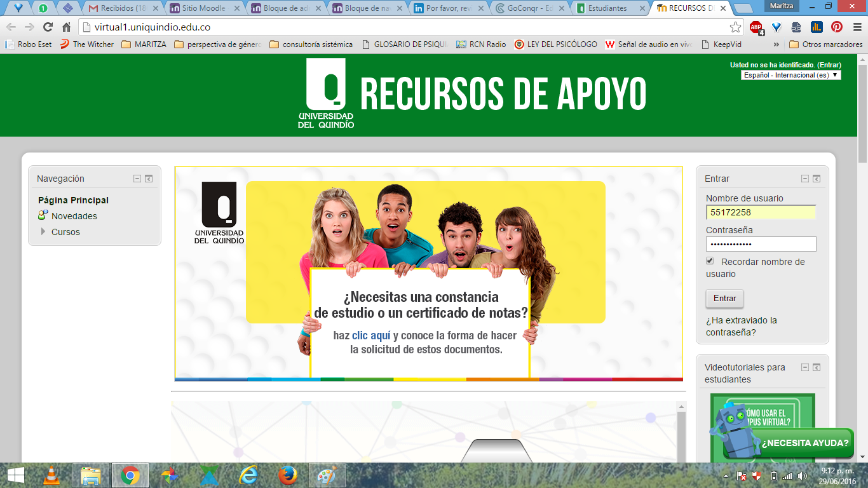Viewport: 868px width, 488px height.
Task: Click the system tray volume icon
Action: coord(802,476)
